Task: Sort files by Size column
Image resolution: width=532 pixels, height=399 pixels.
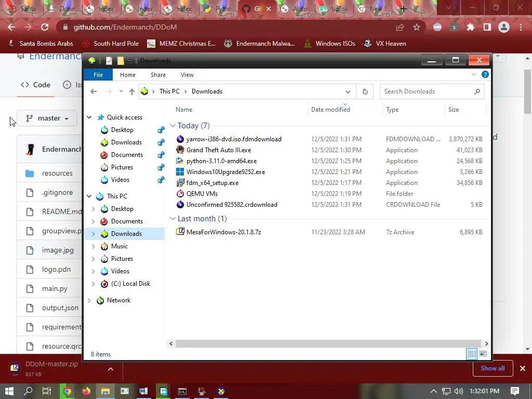Action: 453,110
